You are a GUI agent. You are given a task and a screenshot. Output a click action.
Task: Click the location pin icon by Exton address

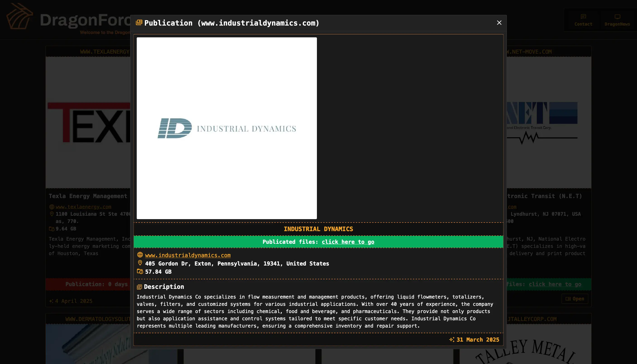[140, 263]
